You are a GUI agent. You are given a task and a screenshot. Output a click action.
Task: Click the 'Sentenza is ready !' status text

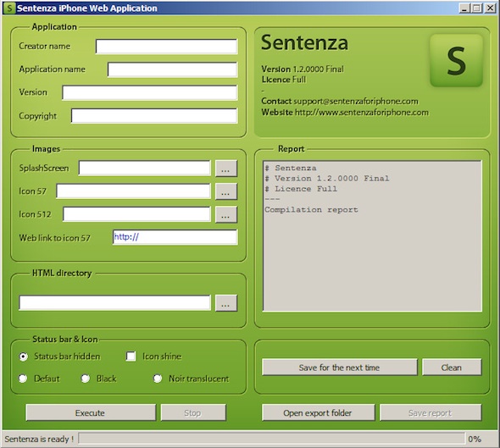pyautogui.click(x=39, y=439)
